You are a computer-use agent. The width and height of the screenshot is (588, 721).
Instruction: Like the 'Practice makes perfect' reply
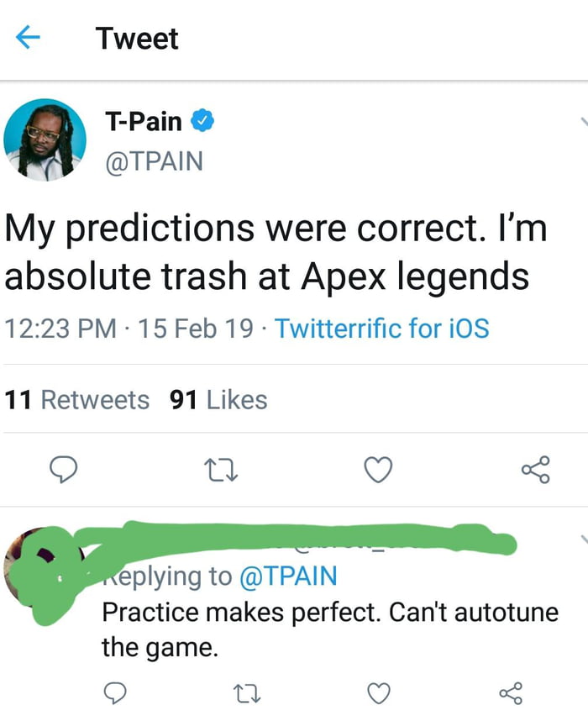pos(380,693)
